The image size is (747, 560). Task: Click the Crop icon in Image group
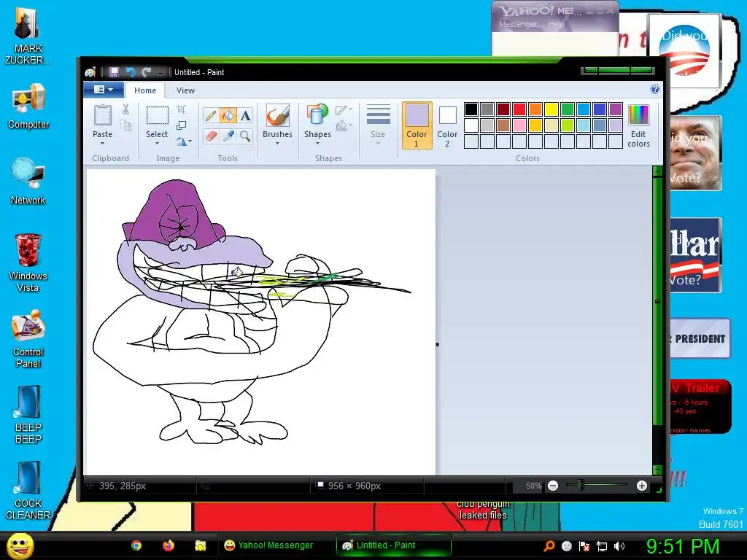181,109
